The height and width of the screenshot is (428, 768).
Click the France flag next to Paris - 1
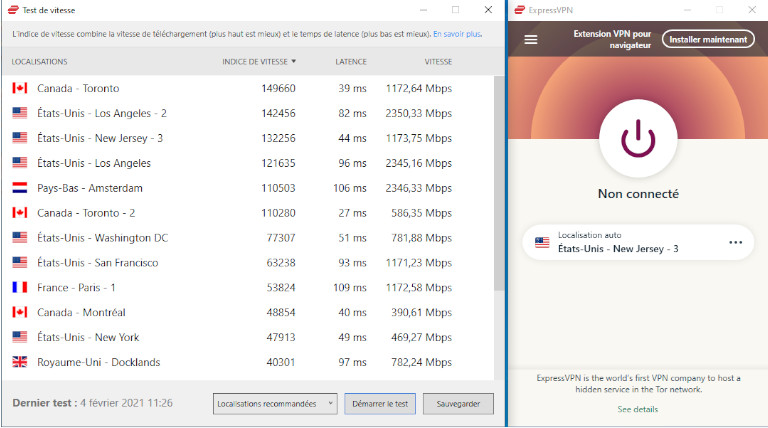(x=20, y=287)
